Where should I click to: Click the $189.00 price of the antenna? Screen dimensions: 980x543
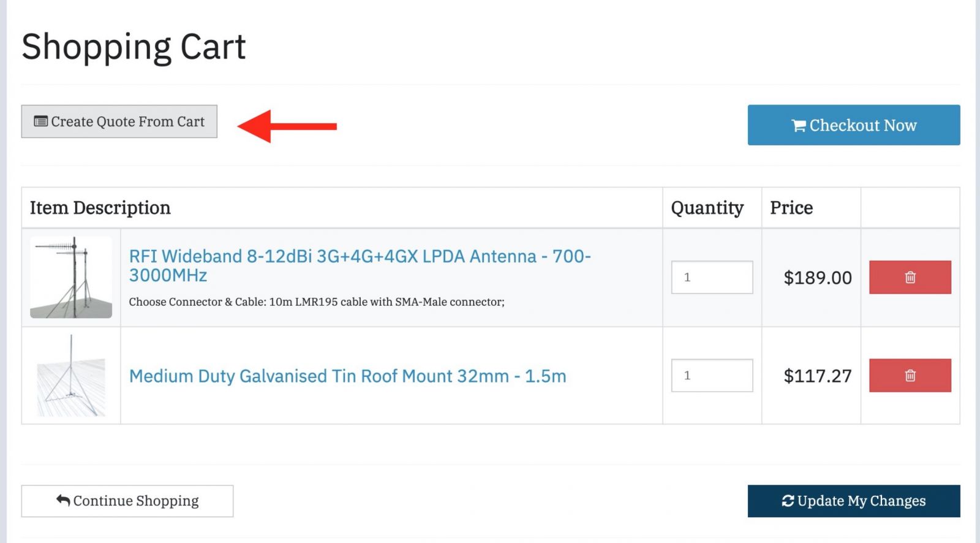point(817,278)
